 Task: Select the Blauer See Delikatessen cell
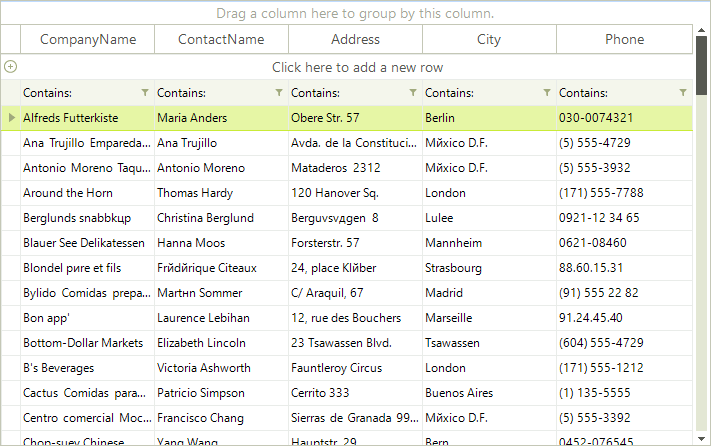click(x=88, y=243)
